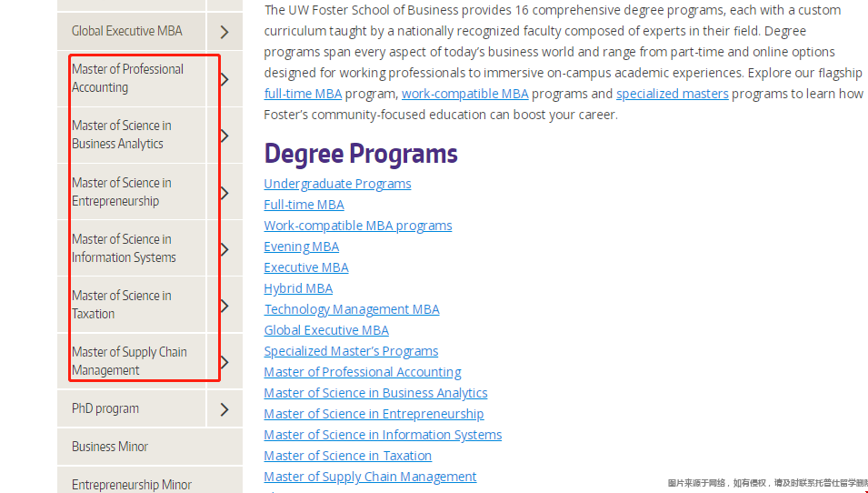Follow the specialized masters paragraph link
The image size is (868, 493).
[x=672, y=94]
